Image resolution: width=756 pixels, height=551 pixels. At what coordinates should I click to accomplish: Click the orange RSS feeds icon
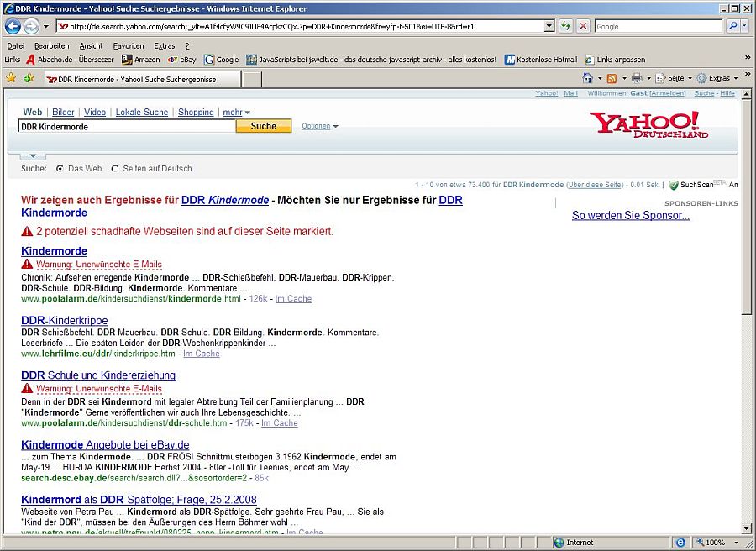click(x=612, y=78)
